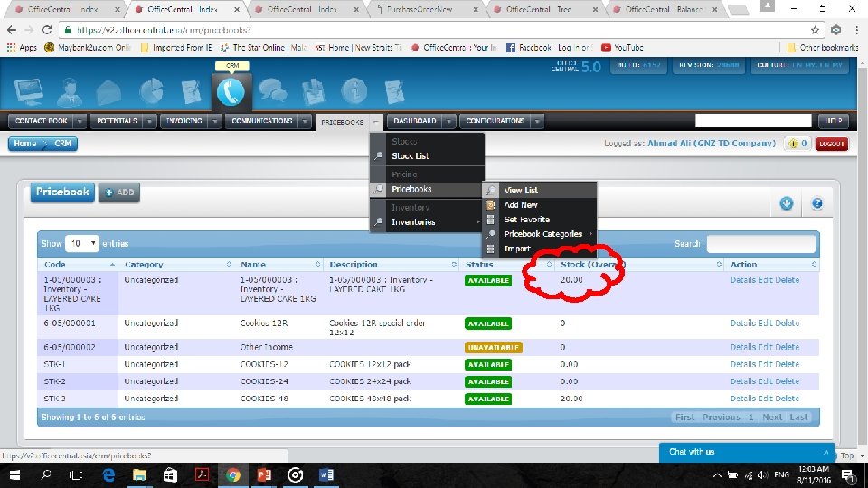Open the chat bubbles module icon
Image resolution: width=868 pixels, height=488 pixels.
click(273, 91)
